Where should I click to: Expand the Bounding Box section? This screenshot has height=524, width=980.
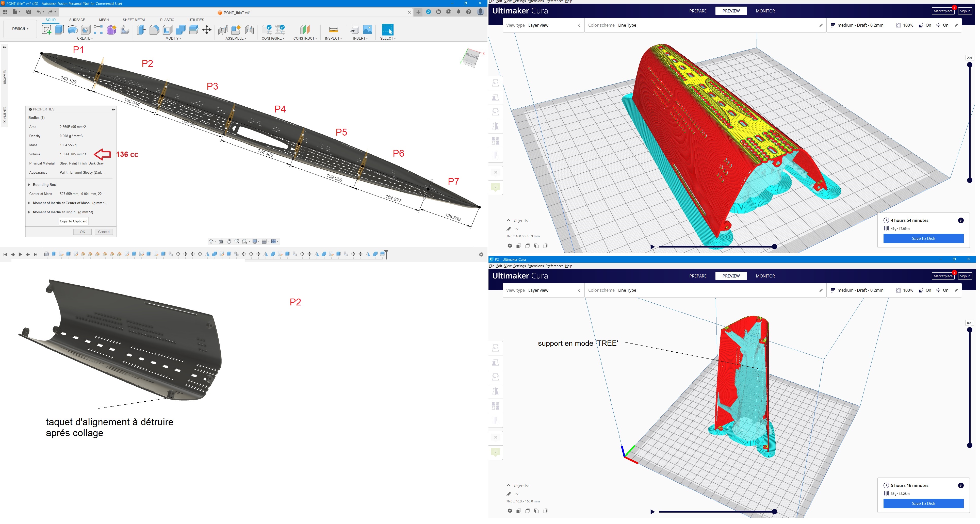(29, 185)
